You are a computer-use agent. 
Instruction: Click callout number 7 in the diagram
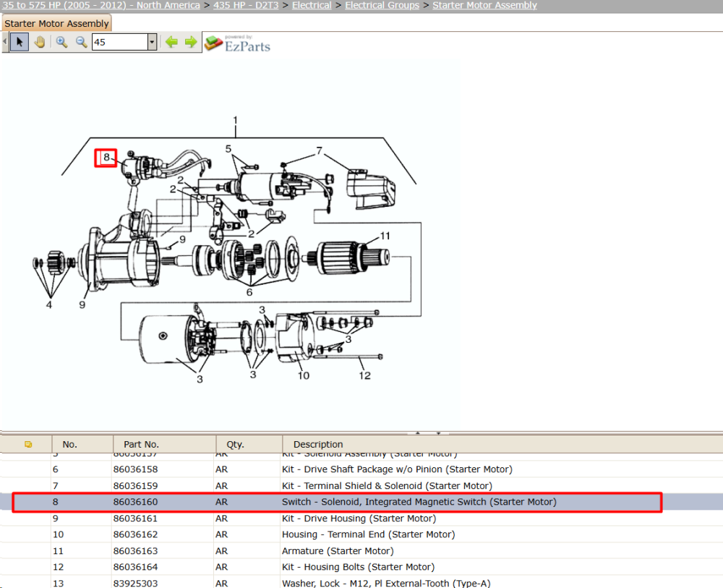coord(319,151)
